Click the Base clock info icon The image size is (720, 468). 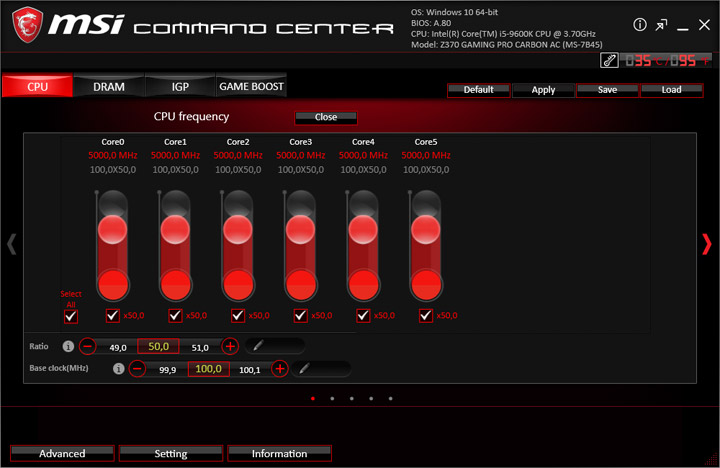(x=118, y=369)
